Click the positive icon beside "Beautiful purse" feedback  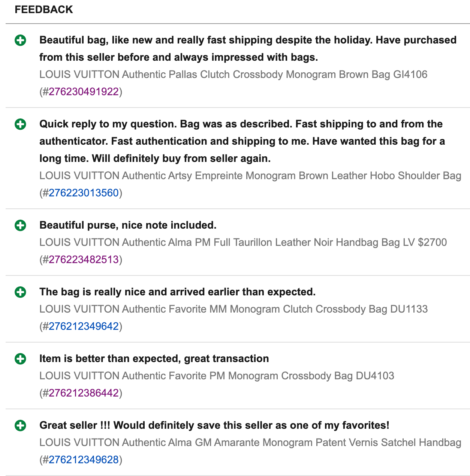(x=20, y=225)
